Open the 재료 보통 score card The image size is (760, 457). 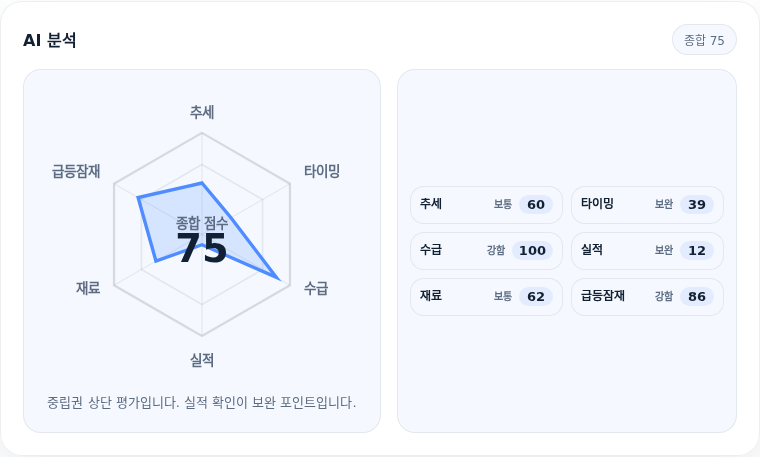coord(486,297)
